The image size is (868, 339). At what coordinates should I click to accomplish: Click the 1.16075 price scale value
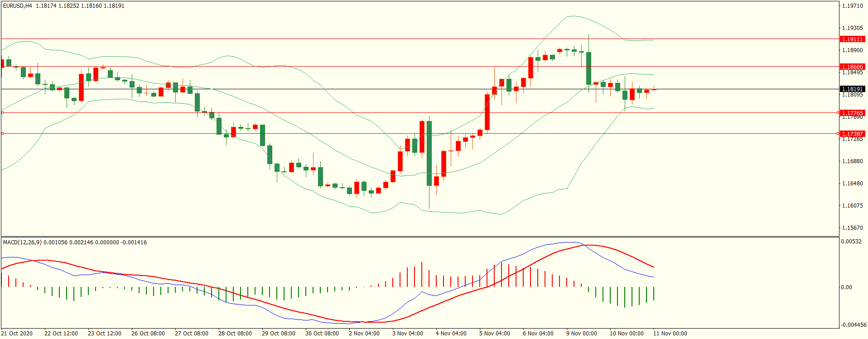click(853, 206)
